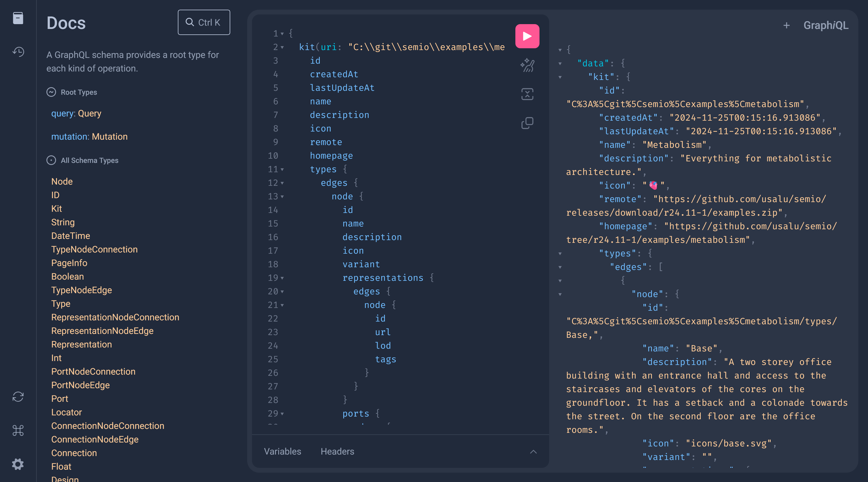The height and width of the screenshot is (482, 868).
Task: Toggle line 19 representations block collapse
Action: [284, 277]
